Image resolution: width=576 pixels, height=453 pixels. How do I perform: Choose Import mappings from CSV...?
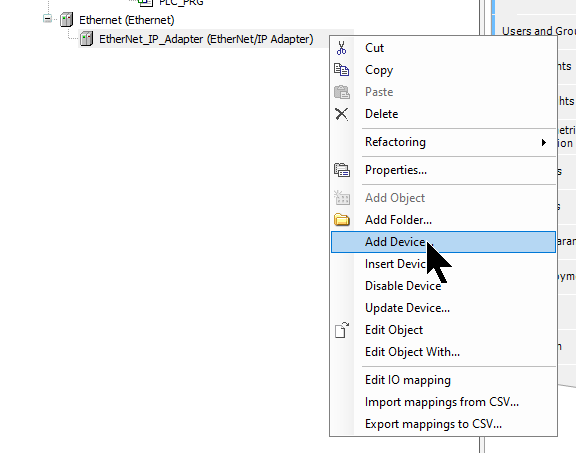[443, 402]
